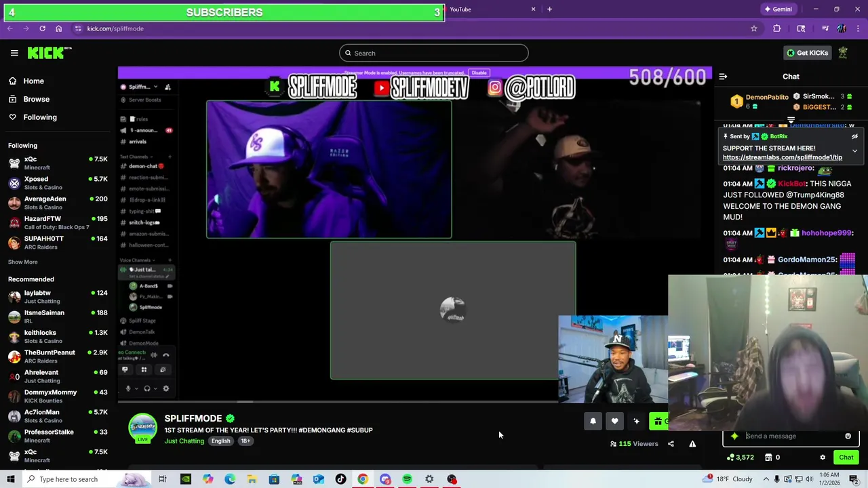Open NVIDIA app from the taskbar

tap(185, 479)
